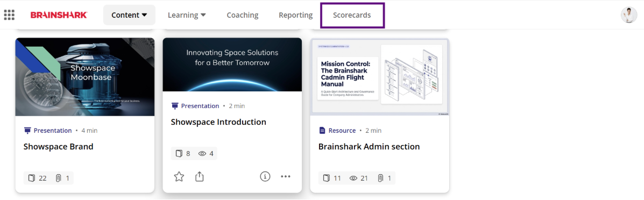644x200 pixels.
Task: Click the view count '21' on Admin section
Action: click(364, 178)
